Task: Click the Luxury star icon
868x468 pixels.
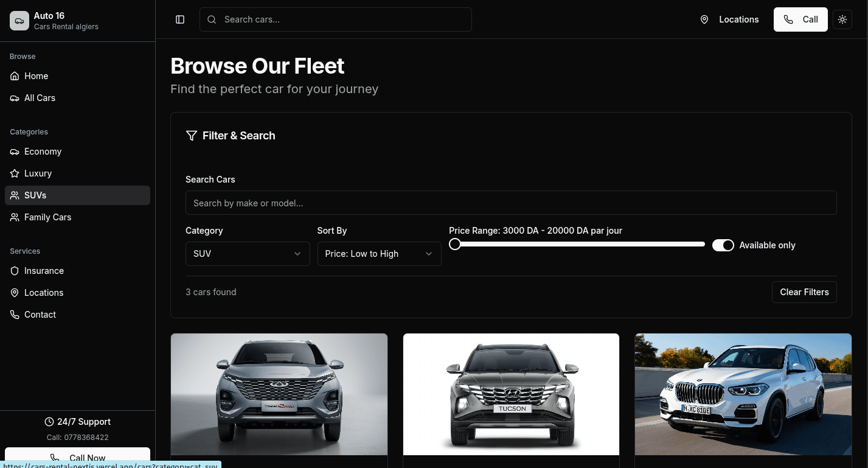Action: (15, 173)
